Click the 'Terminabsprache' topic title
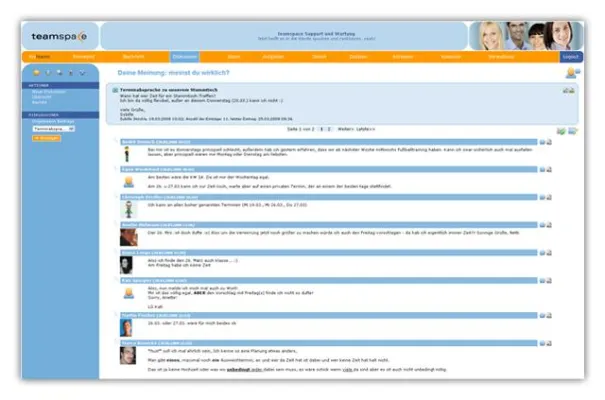The width and height of the screenshot is (605, 400). coord(169,90)
